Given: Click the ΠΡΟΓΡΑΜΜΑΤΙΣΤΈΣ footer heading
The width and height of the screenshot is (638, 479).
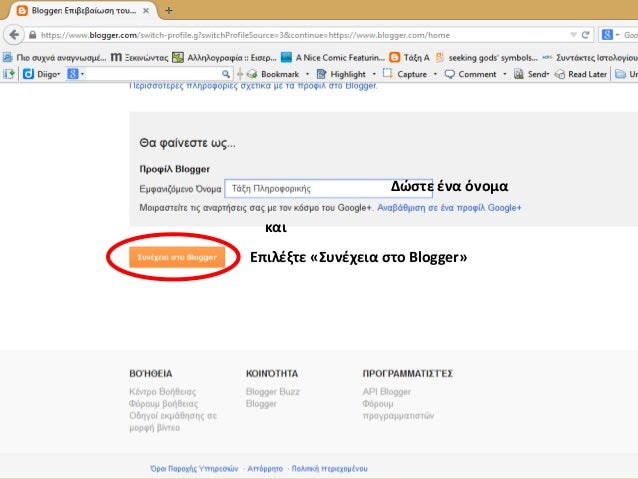Looking at the screenshot, I should coord(408,374).
